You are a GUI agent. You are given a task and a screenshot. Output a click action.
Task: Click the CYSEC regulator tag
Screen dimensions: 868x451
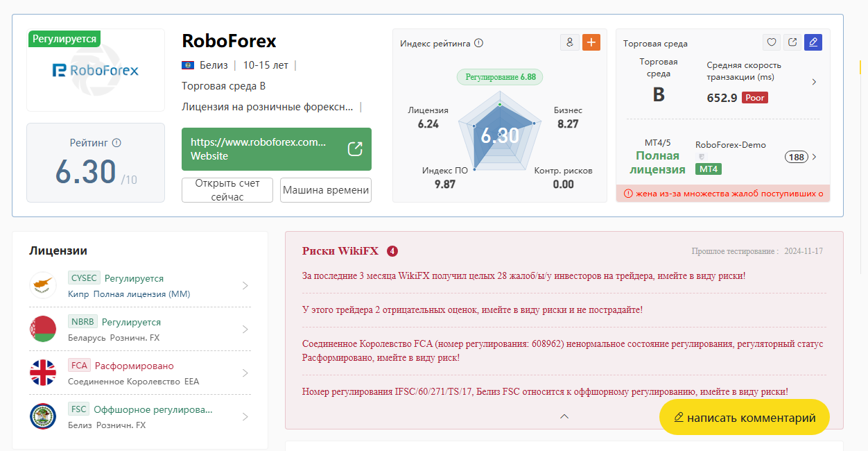[x=84, y=278]
